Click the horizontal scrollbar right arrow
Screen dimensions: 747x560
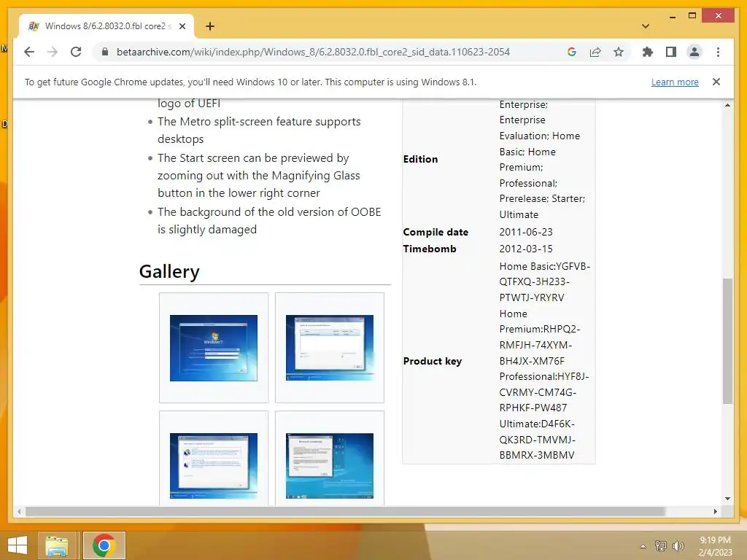pyautogui.click(x=716, y=511)
